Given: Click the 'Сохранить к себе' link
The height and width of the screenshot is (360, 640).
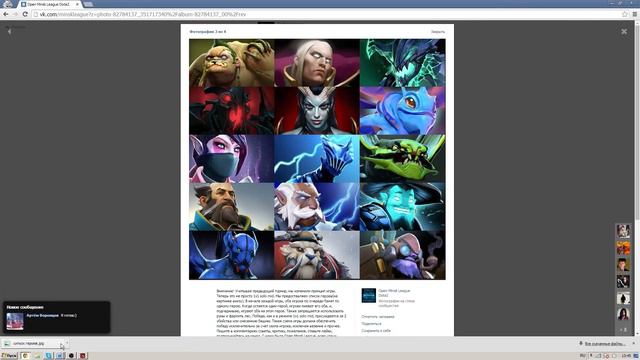Looking at the screenshot, I should click(376, 331).
